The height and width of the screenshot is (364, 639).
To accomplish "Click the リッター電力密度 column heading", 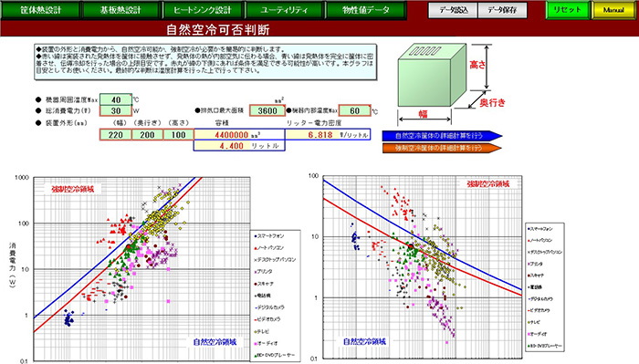I will [313, 123].
